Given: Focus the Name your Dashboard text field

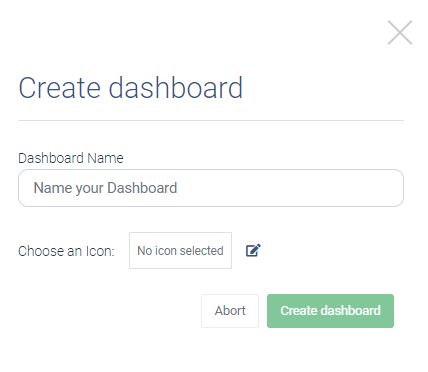Looking at the screenshot, I should 211,188.
